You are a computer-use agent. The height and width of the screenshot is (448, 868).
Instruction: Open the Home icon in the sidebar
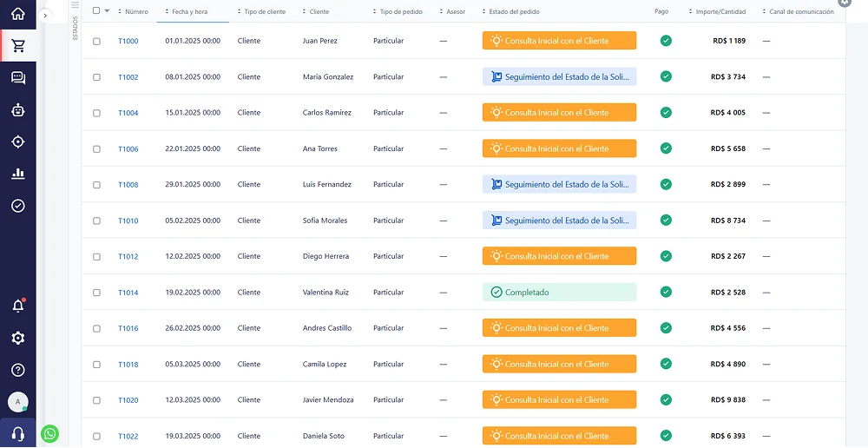point(17,14)
